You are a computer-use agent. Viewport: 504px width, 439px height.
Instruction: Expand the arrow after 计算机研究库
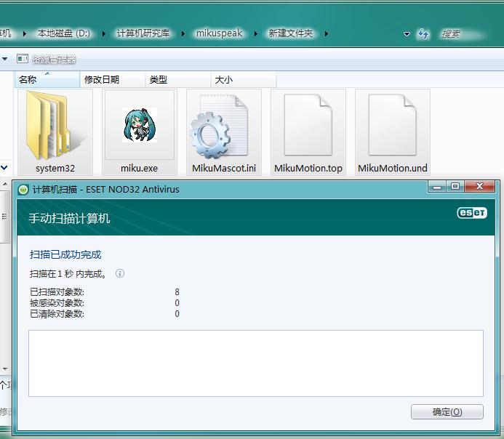(x=183, y=33)
